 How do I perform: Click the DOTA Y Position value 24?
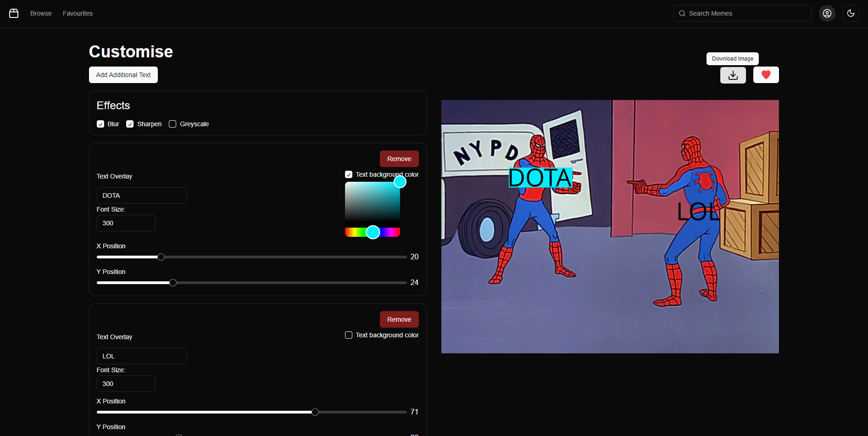pos(414,283)
